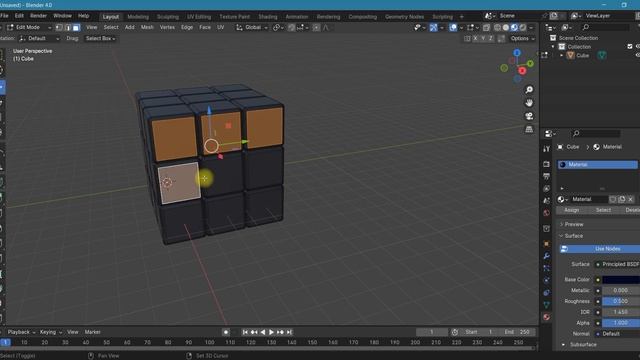Expand the Cube item in outliner
Viewport: 640px width, 360px height.
[562, 56]
